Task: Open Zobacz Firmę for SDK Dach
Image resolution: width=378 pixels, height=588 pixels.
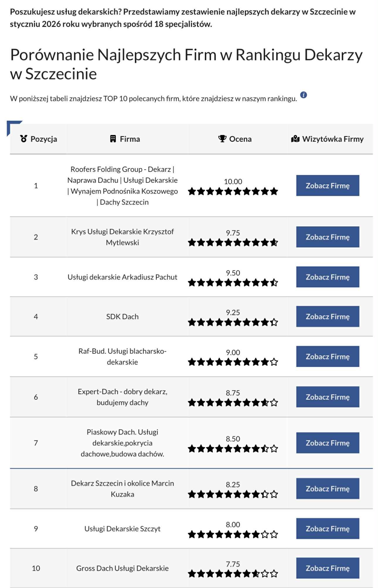Action: click(327, 316)
